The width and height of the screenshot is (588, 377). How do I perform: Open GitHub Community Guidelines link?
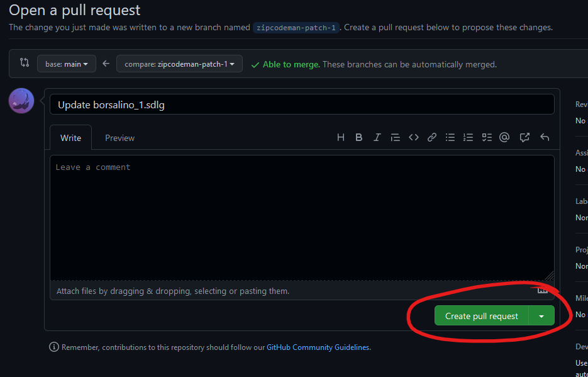pyautogui.click(x=318, y=347)
